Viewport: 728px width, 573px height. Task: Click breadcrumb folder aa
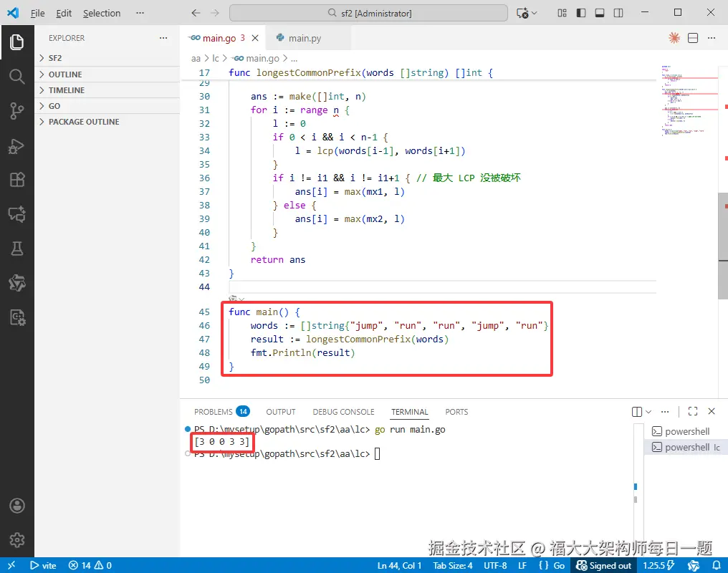click(x=196, y=59)
